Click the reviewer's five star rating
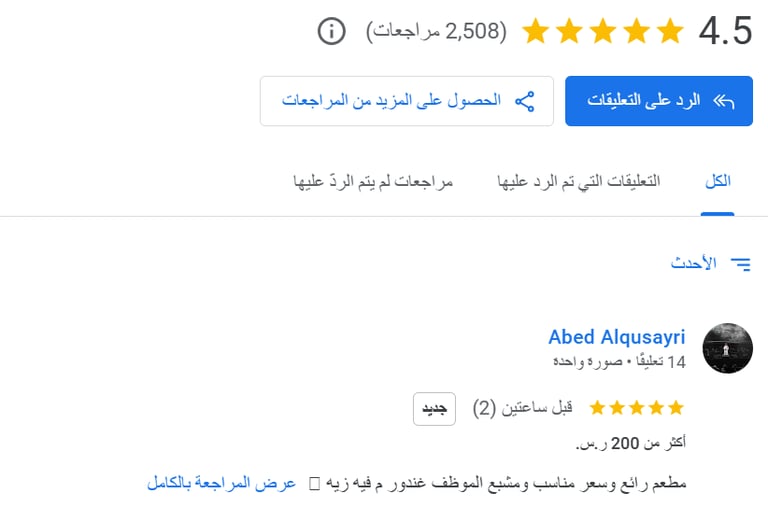The width and height of the screenshot is (768, 512). pyautogui.click(x=636, y=408)
